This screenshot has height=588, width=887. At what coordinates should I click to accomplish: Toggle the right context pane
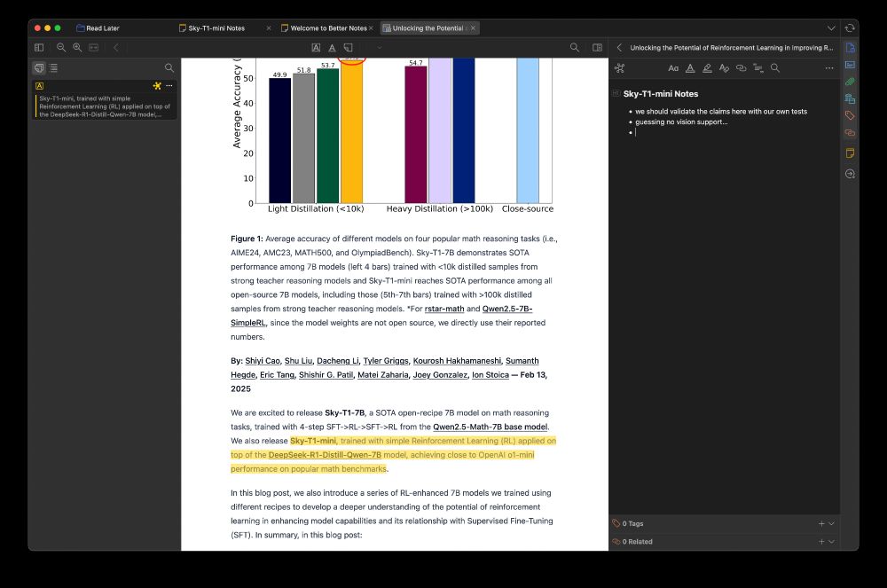(597, 48)
